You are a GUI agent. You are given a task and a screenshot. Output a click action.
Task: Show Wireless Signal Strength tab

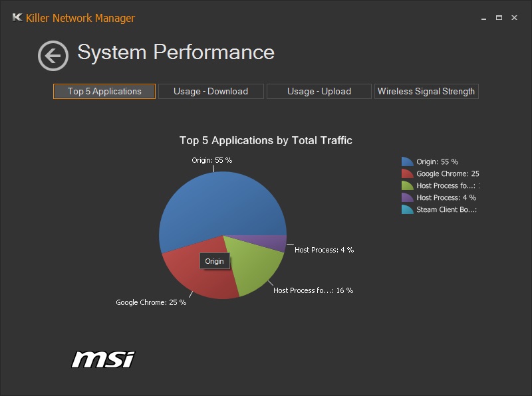(426, 91)
